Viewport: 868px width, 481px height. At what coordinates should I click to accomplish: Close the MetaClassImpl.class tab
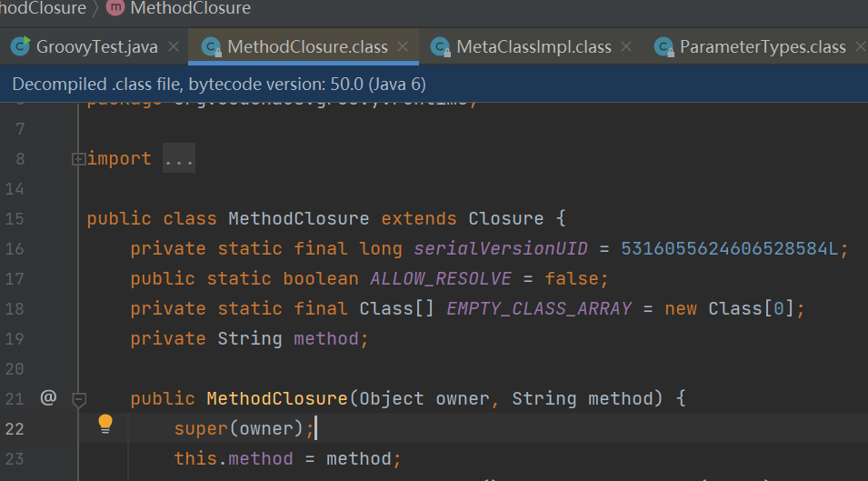coord(626,47)
